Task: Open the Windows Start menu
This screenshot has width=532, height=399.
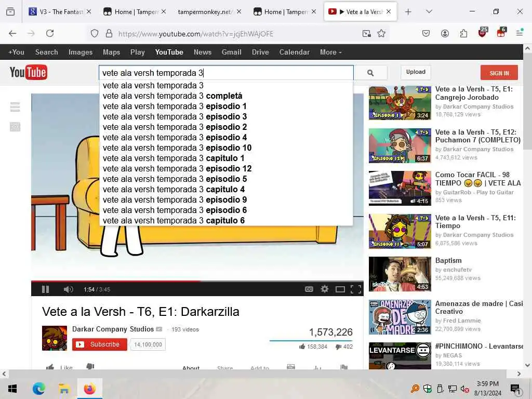Action: coord(12,389)
